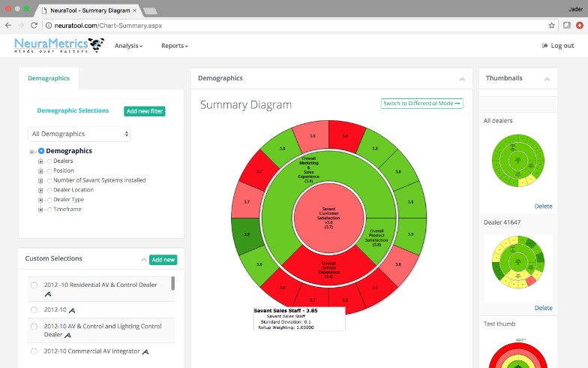The image size is (588, 368).
Task: Click the pink 3.7 outer segment on left
Action: pyautogui.click(x=247, y=201)
